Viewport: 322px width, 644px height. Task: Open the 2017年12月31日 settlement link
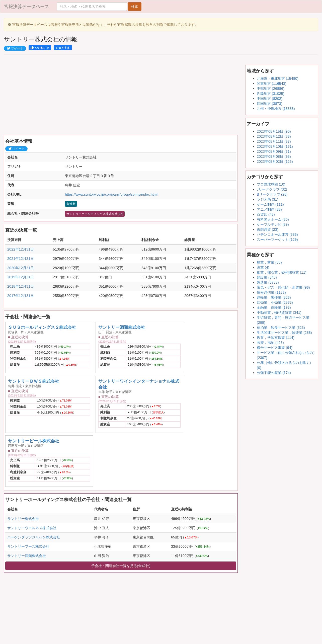pyautogui.click(x=20, y=296)
